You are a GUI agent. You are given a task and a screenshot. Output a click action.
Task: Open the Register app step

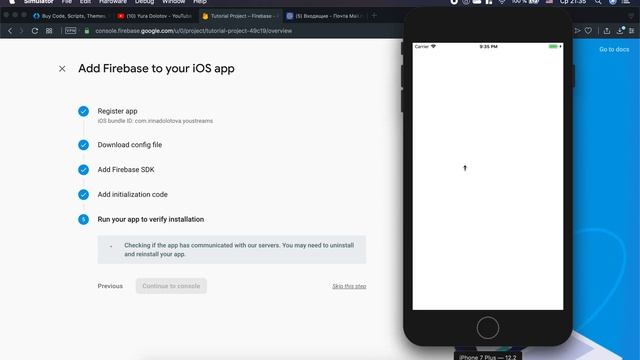117,111
